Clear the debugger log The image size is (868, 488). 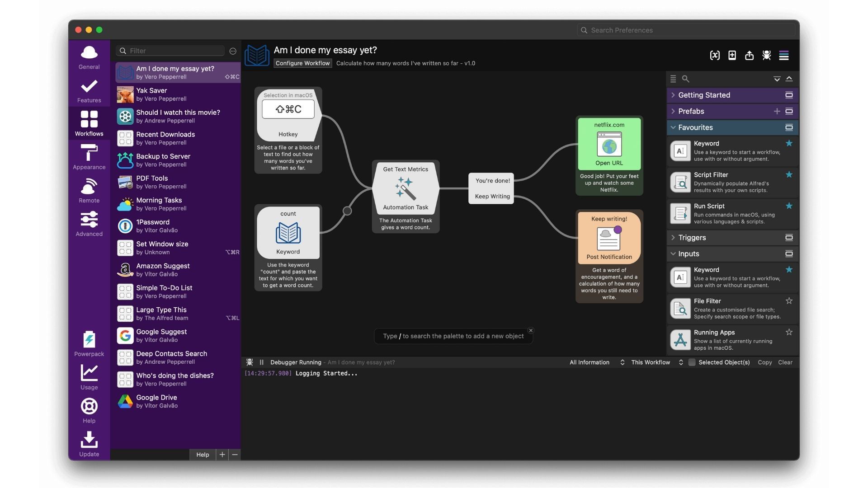point(785,362)
